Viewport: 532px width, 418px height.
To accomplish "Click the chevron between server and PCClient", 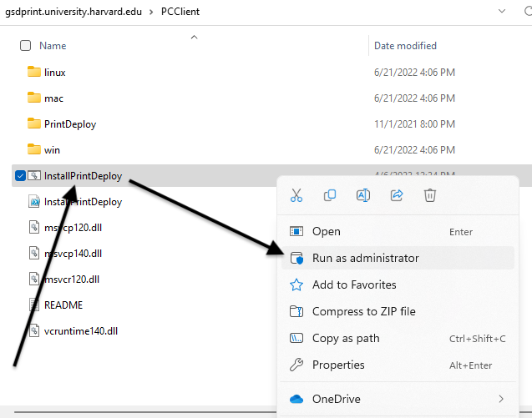I will (x=152, y=13).
